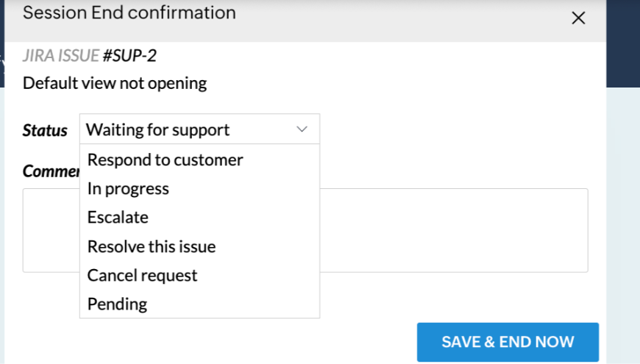Select the 'Escalate' status option
The image size is (640, 364).
click(x=118, y=218)
